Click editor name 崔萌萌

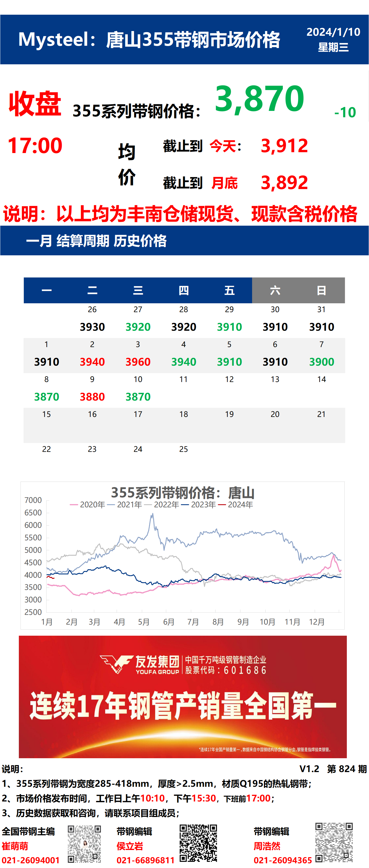coord(15,846)
